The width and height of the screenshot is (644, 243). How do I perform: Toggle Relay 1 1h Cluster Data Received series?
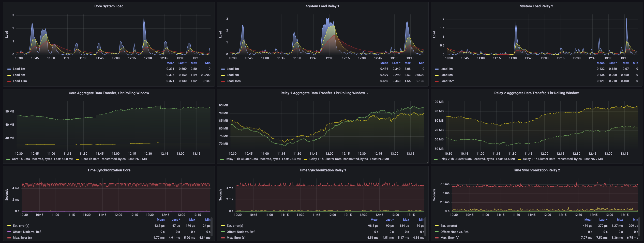coord(253,159)
